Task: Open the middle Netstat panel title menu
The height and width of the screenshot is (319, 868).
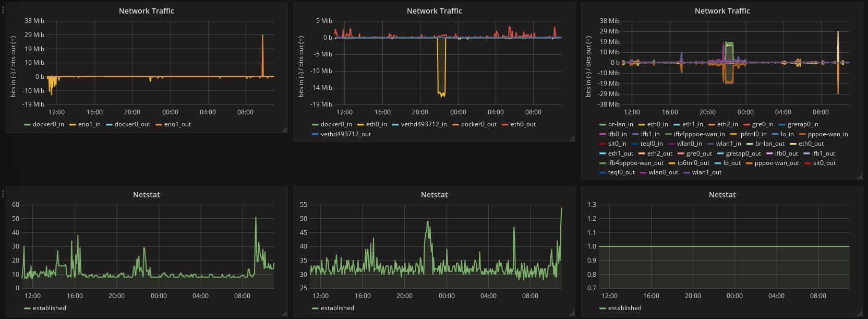Action: (434, 195)
